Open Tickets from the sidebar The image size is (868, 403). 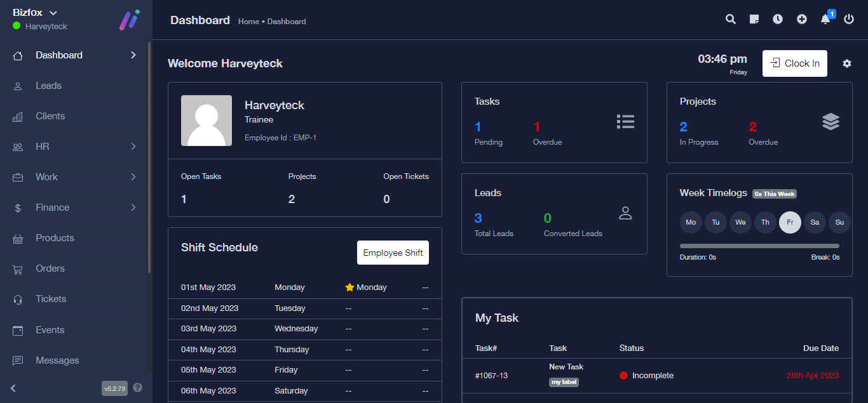click(51, 299)
